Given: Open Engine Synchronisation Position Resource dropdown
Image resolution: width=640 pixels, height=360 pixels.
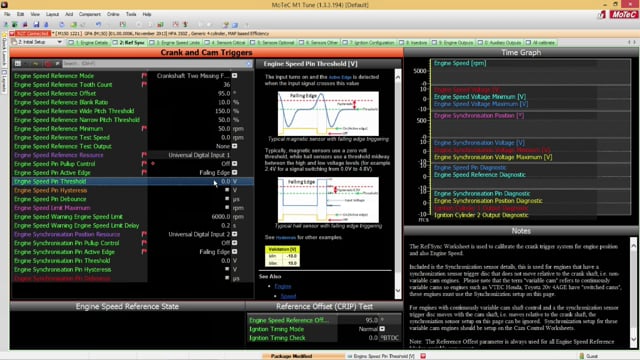Looking at the screenshot, I should [x=235, y=234].
